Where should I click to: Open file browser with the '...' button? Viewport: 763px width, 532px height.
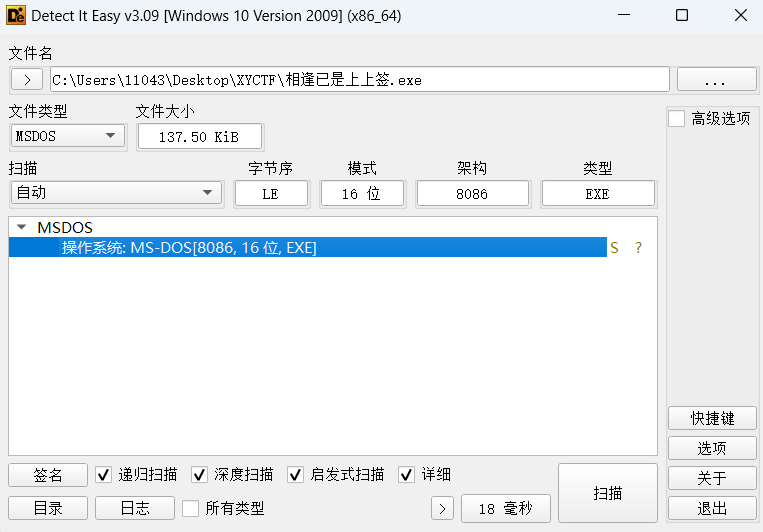tap(716, 79)
